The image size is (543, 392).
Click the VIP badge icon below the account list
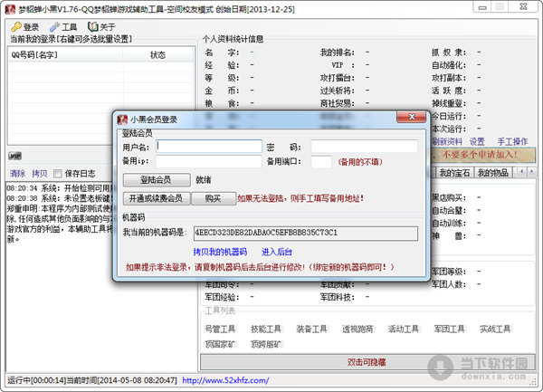(14, 157)
